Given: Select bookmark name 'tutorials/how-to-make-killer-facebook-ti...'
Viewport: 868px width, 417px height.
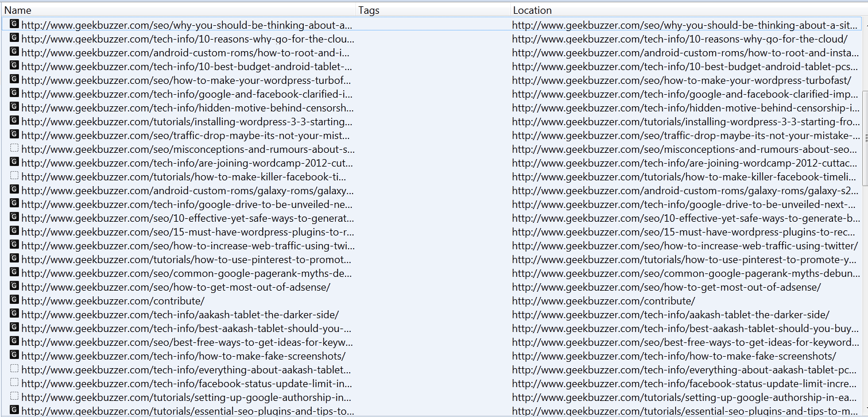Looking at the screenshot, I should (x=184, y=177).
